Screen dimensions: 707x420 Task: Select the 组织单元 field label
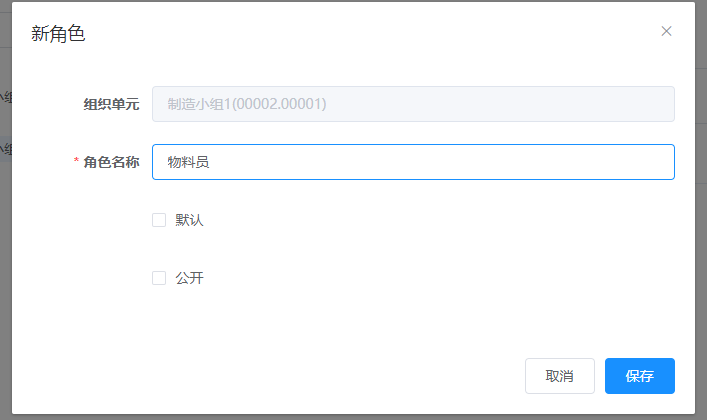111,104
